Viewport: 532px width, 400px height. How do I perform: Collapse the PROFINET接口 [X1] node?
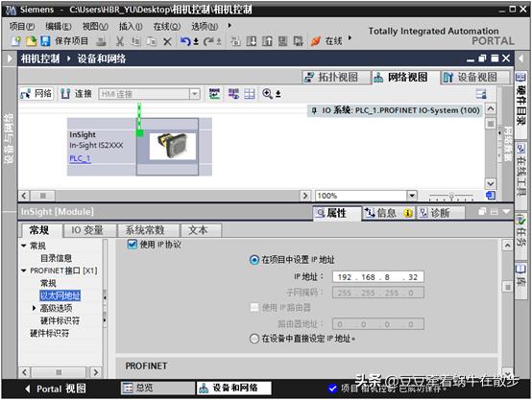pyautogui.click(x=24, y=271)
